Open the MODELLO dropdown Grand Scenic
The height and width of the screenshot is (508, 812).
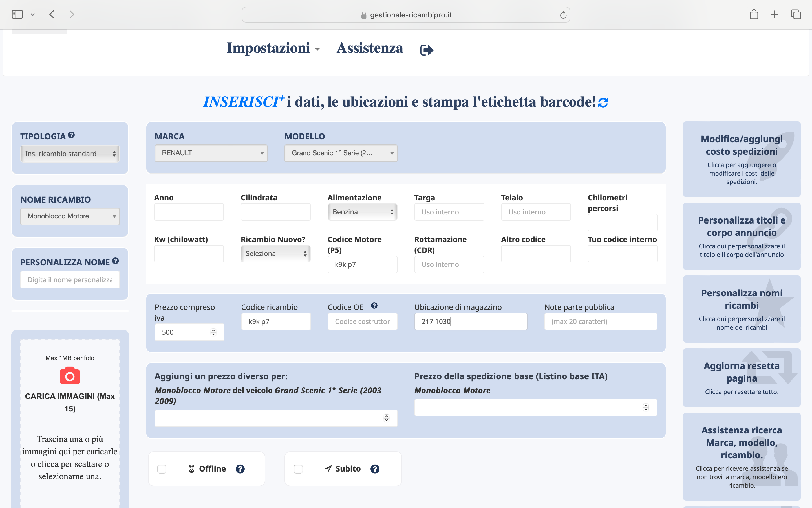341,153
